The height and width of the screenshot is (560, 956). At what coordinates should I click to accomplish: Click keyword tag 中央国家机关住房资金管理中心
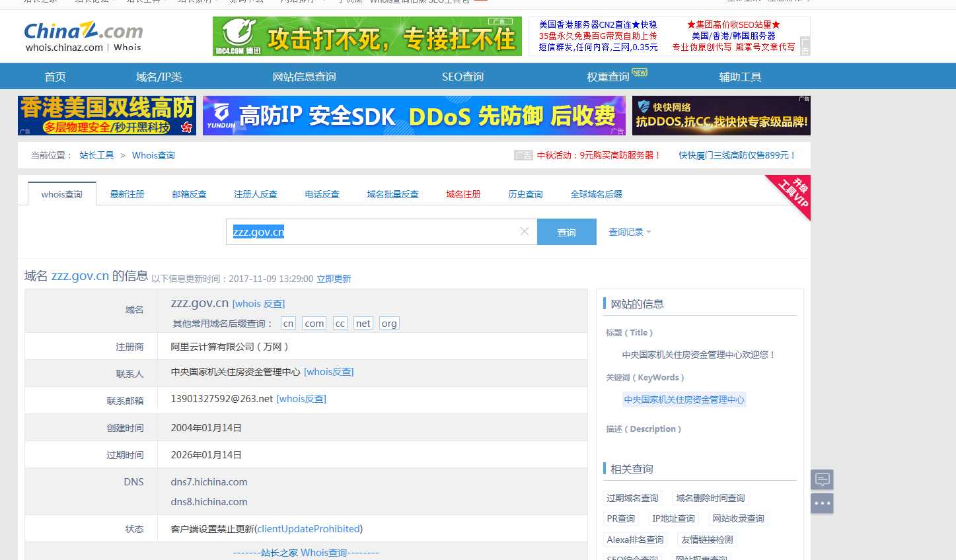684,400
